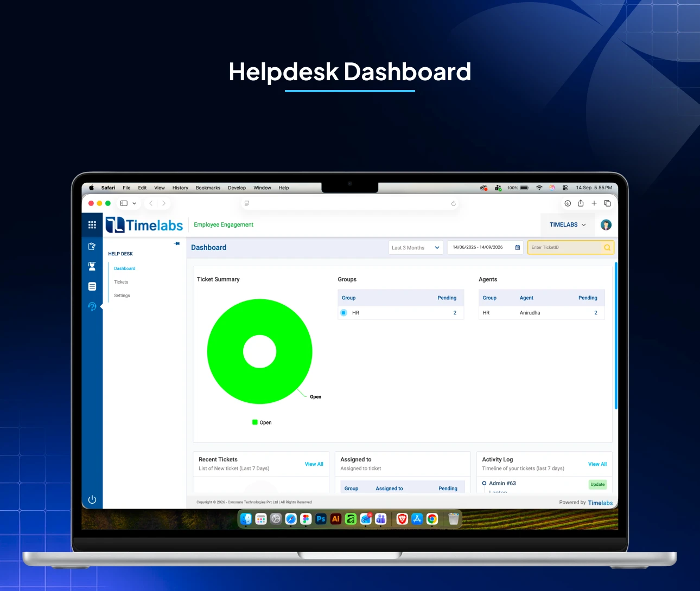Screen dimensions: 700x591
Task: Open Photoshop from the Dock
Action: click(321, 519)
